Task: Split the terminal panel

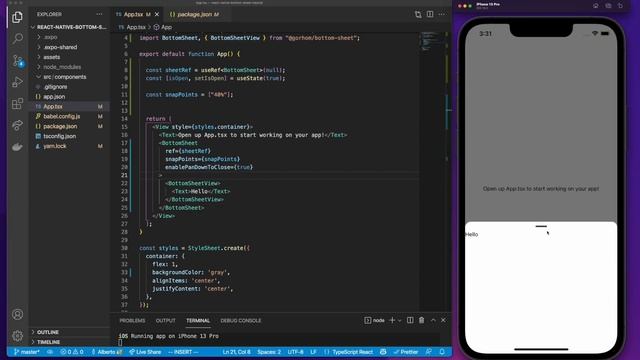Action: pyautogui.click(x=410, y=320)
